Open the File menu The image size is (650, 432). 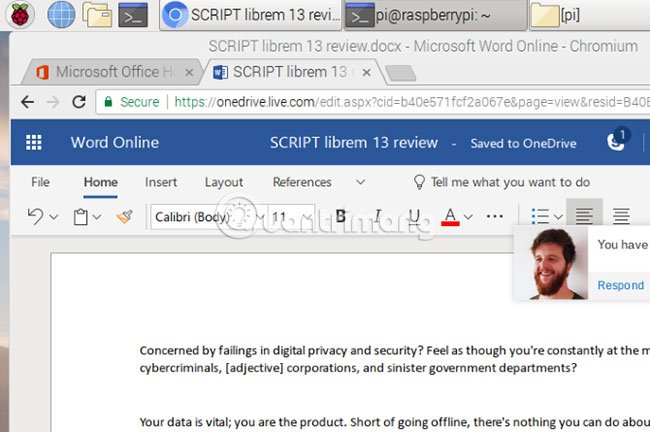[40, 182]
